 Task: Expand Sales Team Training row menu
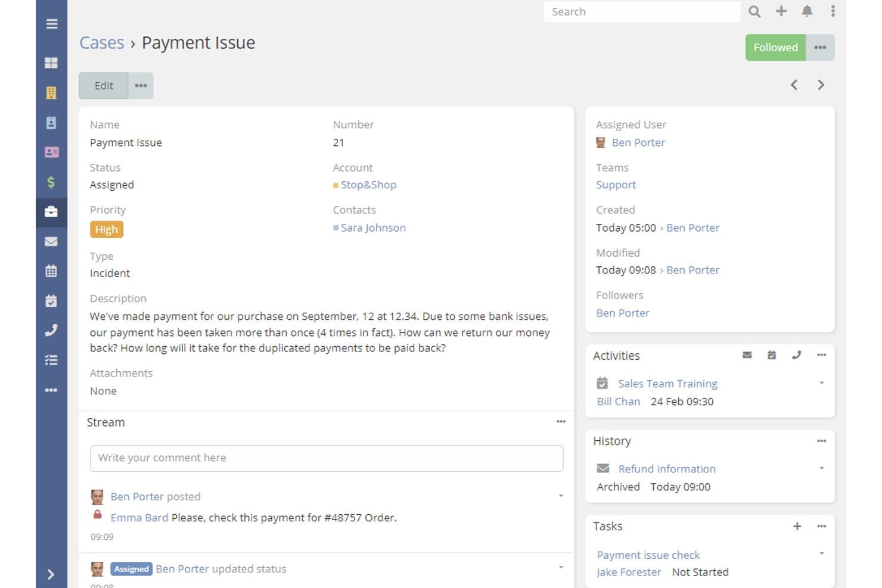point(822,383)
